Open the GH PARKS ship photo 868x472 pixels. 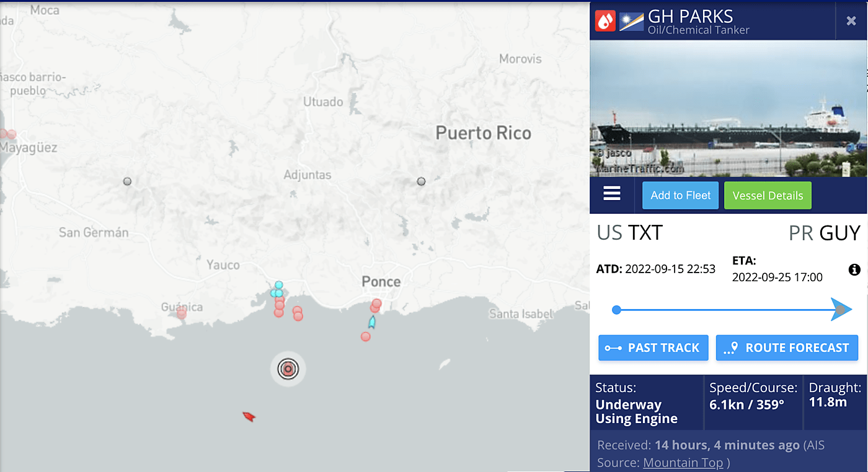[728, 108]
